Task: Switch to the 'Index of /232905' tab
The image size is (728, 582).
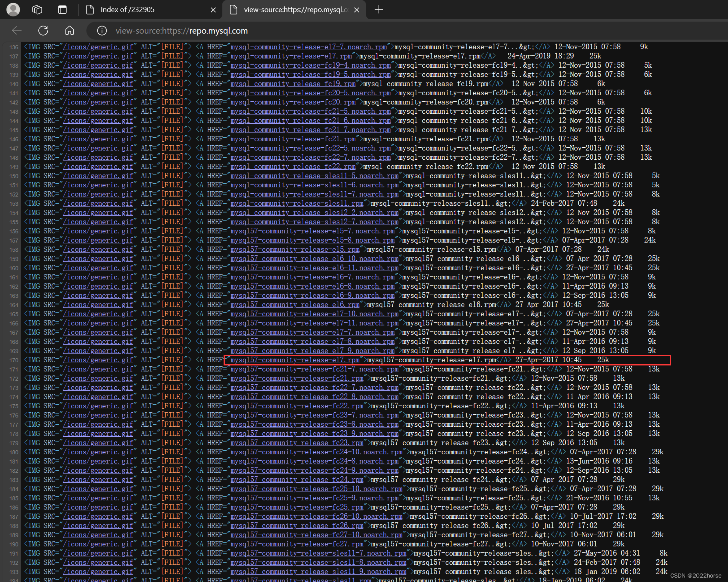Action: 150,10
